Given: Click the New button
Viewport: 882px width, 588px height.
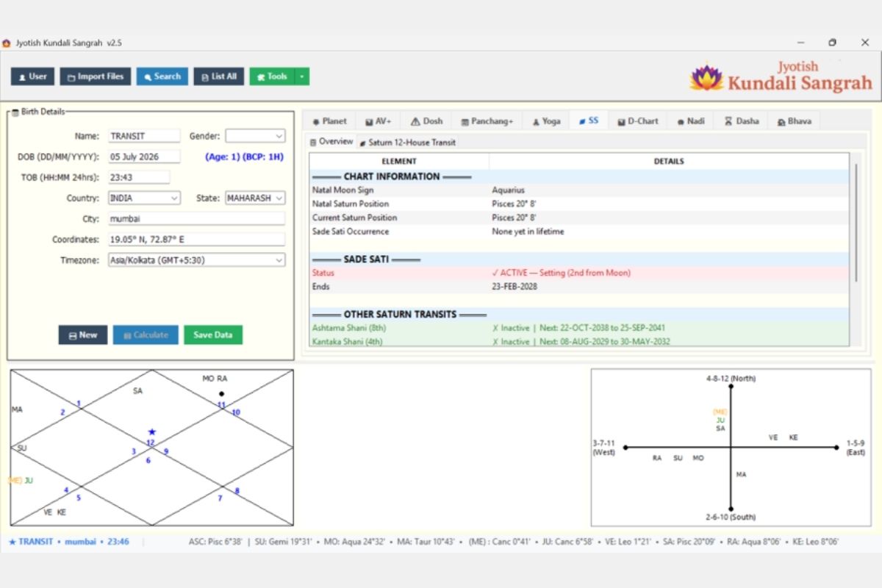Looking at the screenshot, I should coord(83,335).
